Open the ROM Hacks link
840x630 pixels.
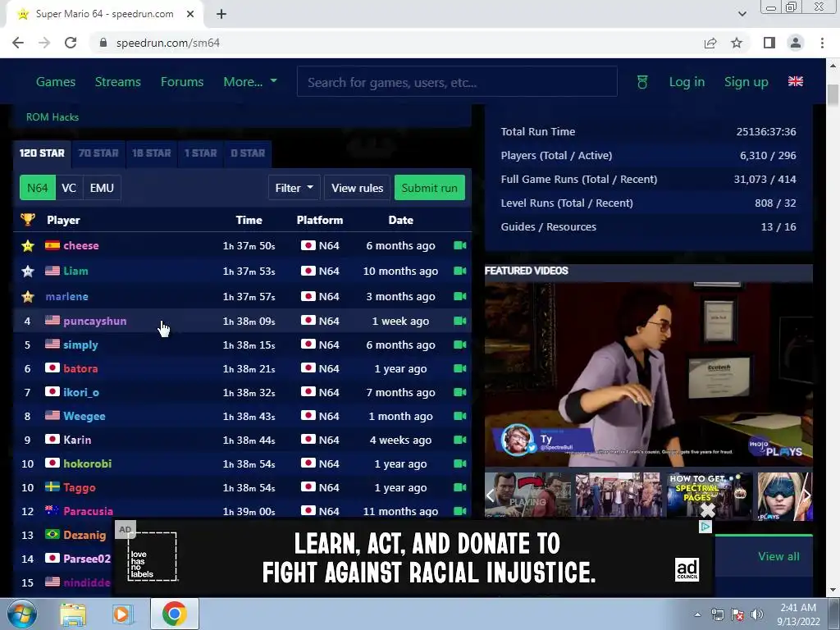tap(52, 116)
